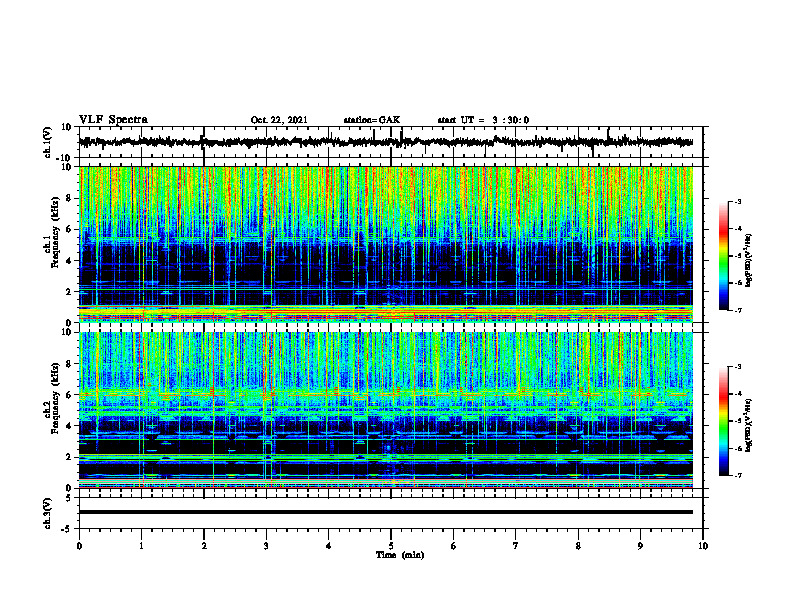Click the "-7" tick on ch.1 colorbar
Screen dimensions: 792x612
pyautogui.click(x=738, y=310)
